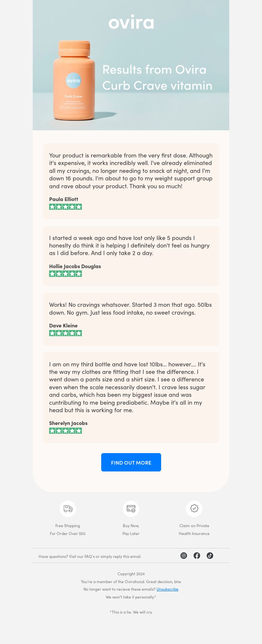Click the Claim on Private Health Insurance text
262x644 pixels.
click(194, 529)
